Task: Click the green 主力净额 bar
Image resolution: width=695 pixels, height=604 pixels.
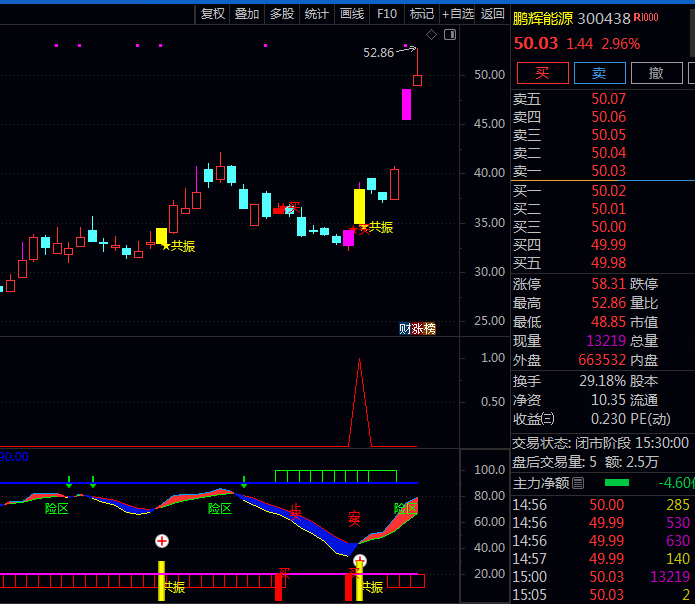Action: [618, 483]
